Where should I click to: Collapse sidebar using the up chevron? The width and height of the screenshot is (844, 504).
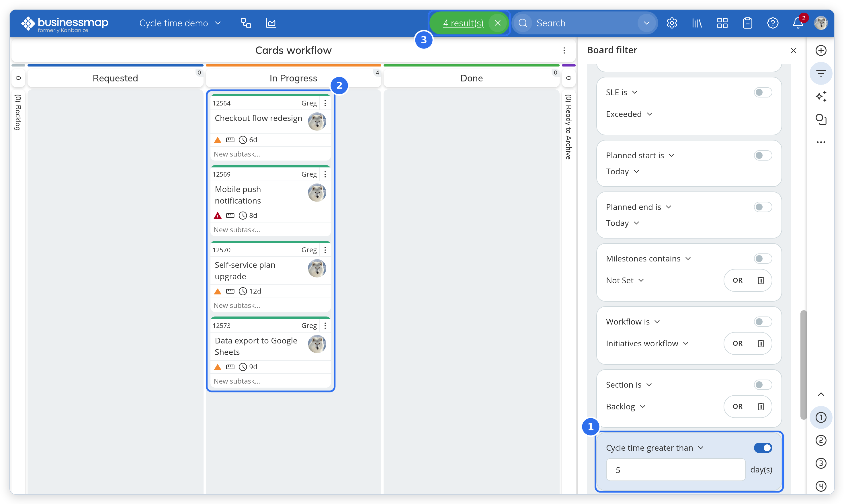click(821, 395)
